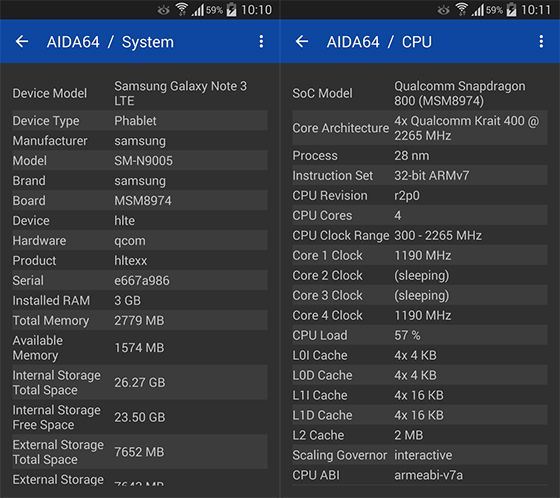Tap battery icon in left status bar
The width and height of the screenshot is (560, 499).
231,10
